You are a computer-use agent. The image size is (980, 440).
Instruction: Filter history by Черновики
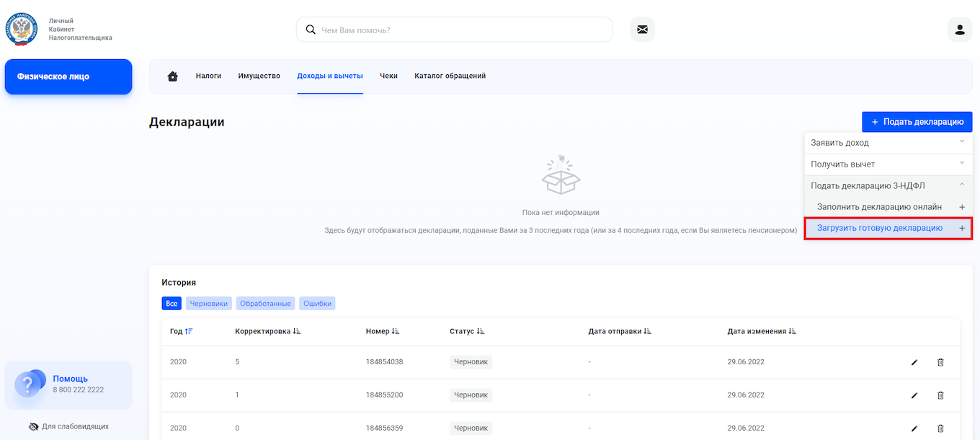(x=208, y=304)
